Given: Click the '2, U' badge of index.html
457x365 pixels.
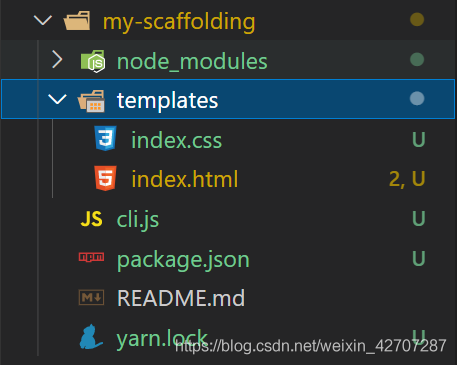Looking at the screenshot, I should [x=407, y=179].
